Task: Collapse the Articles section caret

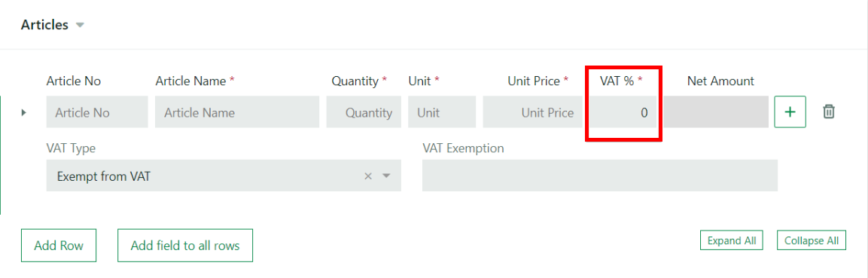Action: pos(80,26)
